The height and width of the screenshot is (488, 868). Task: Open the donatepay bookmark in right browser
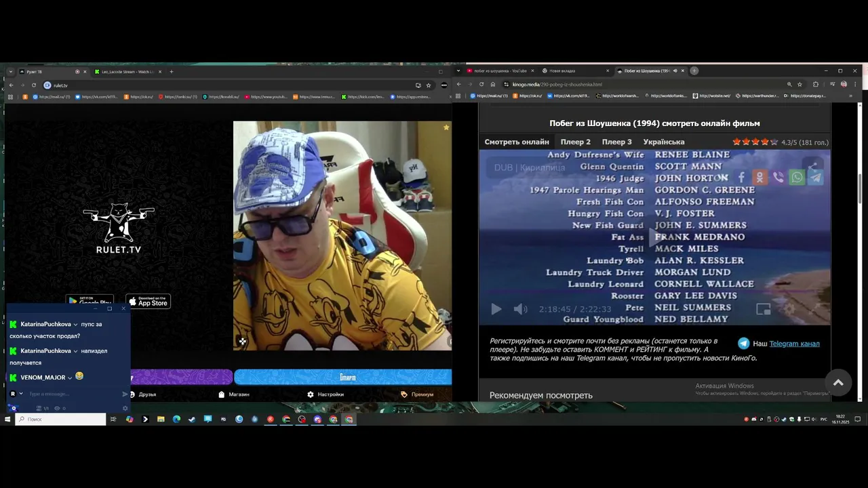click(x=805, y=96)
